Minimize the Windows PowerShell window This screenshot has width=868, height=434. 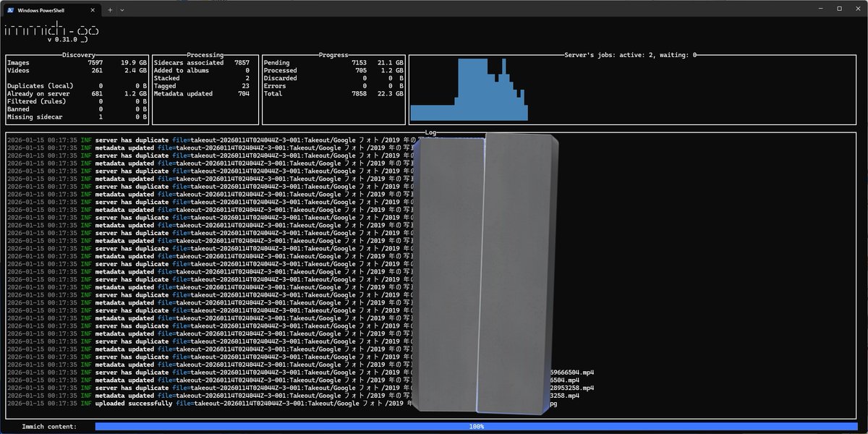point(820,9)
